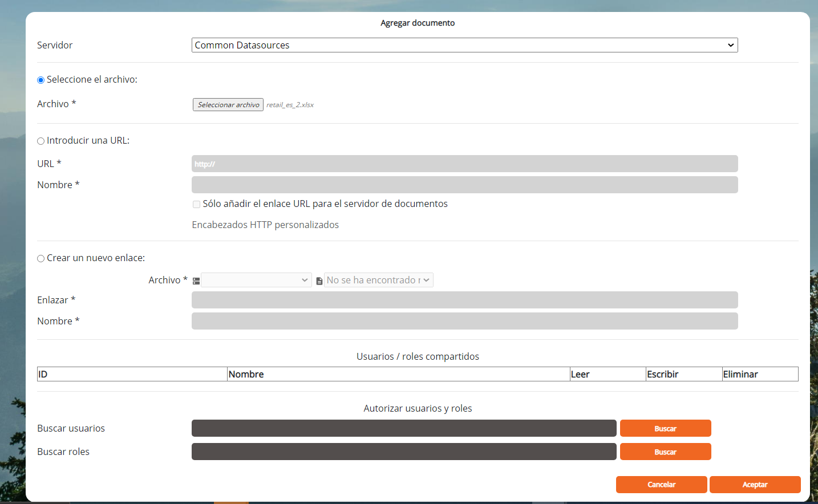
Task: Click the server icon beside Archivo dropdown
Action: click(x=196, y=281)
